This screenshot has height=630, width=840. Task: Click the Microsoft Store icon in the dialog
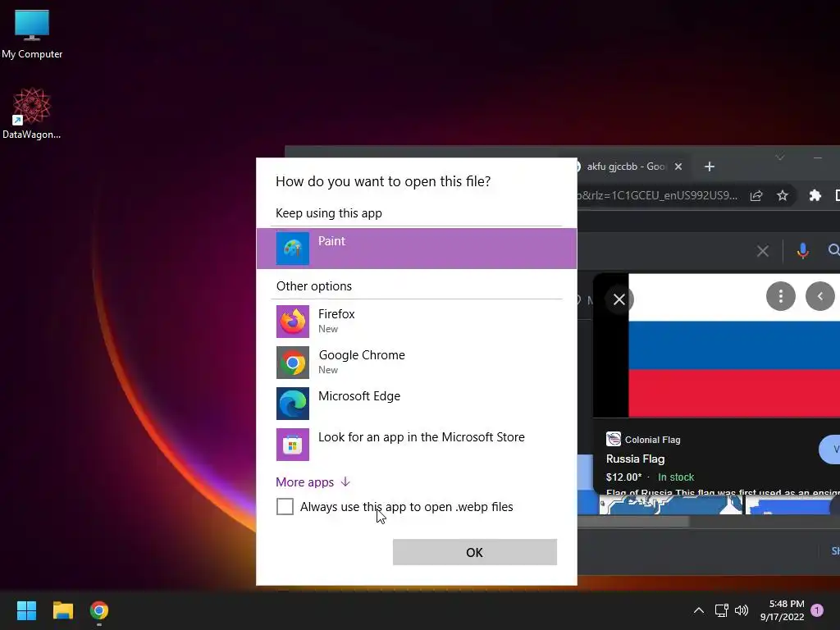coord(293,445)
